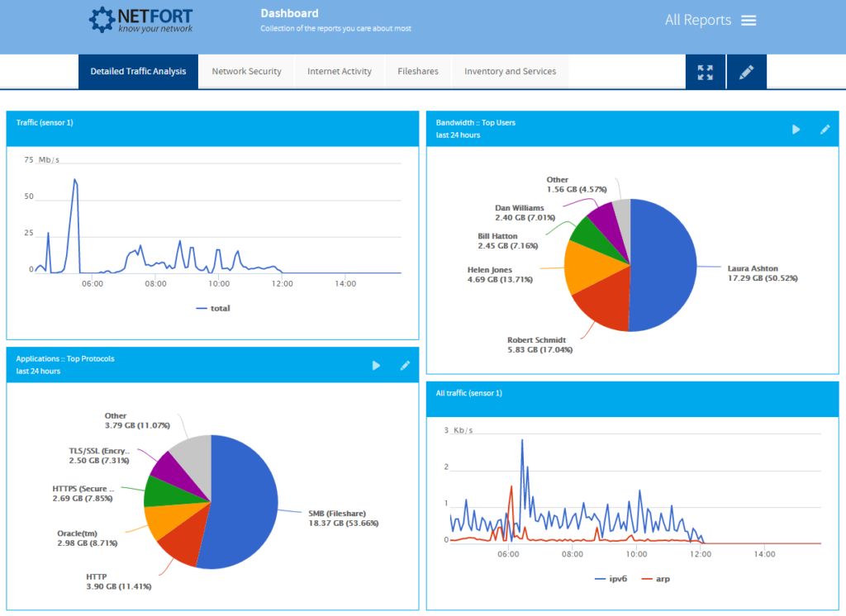846x616 pixels.
Task: Toggle the ipv6 legend series
Action: [x=611, y=579]
